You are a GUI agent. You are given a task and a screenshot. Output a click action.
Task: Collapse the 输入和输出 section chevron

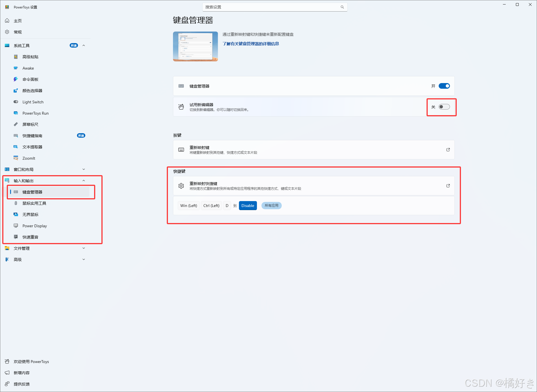[84, 181]
